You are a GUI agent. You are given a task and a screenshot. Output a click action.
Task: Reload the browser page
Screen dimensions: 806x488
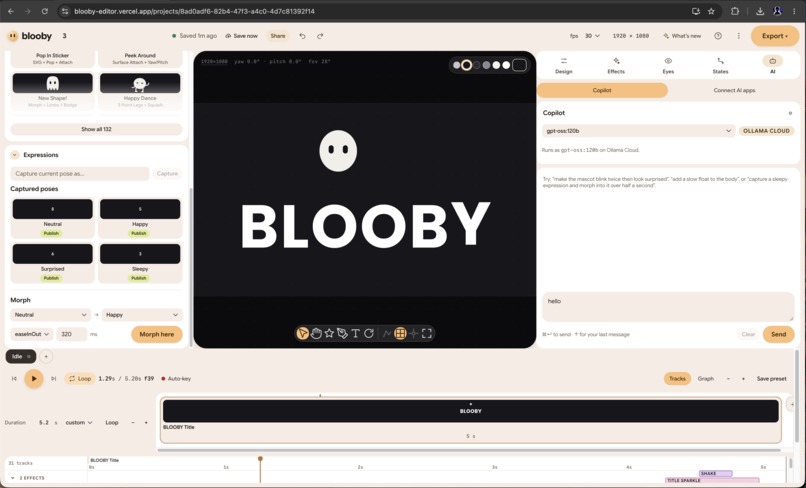point(45,11)
